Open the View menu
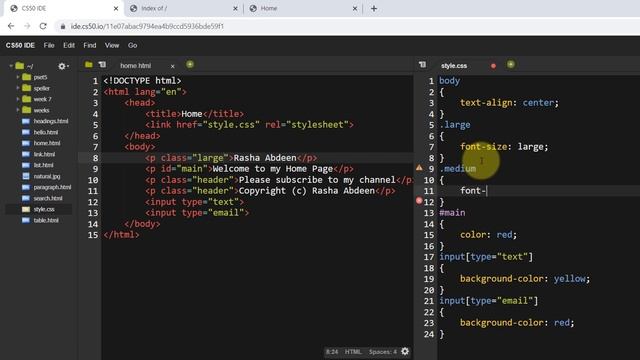 (x=112, y=45)
